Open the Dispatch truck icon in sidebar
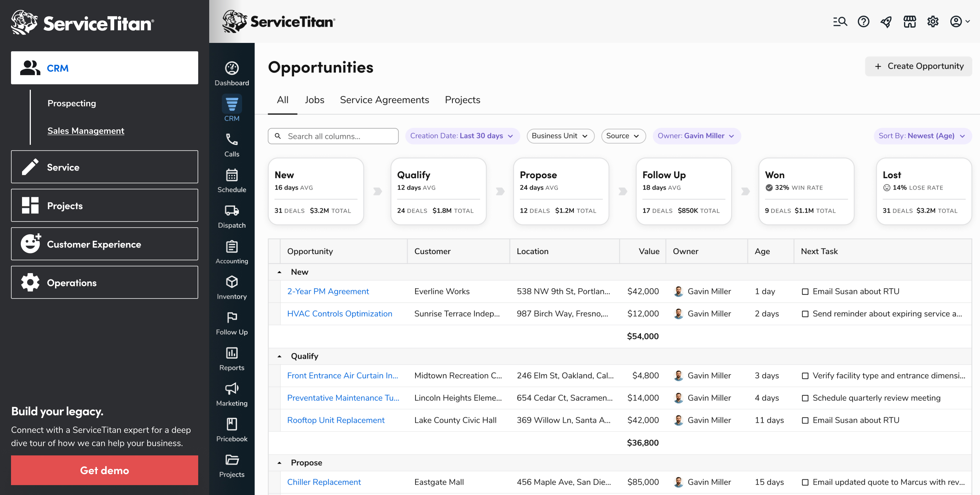 click(232, 211)
